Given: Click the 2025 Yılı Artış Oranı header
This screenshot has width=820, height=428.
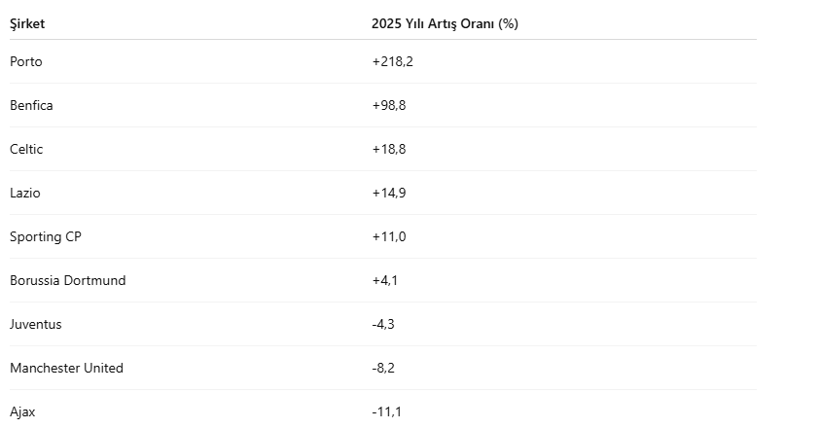Looking at the screenshot, I should (444, 23).
